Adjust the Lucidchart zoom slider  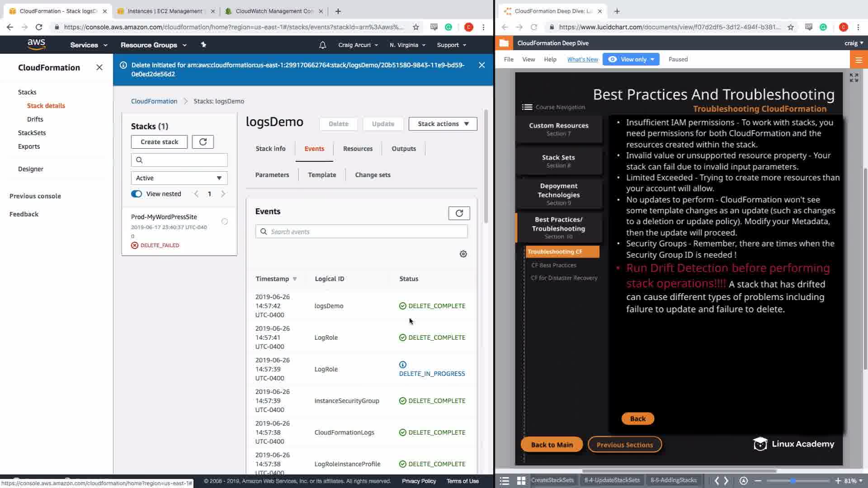793,481
